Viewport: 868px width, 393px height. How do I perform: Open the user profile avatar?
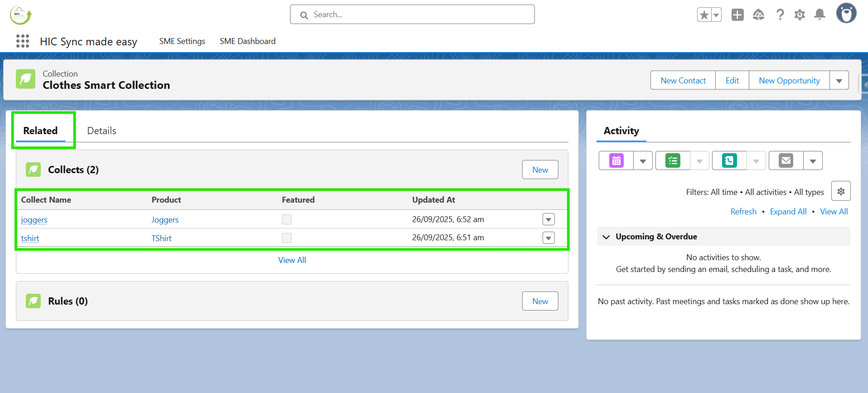(x=846, y=13)
